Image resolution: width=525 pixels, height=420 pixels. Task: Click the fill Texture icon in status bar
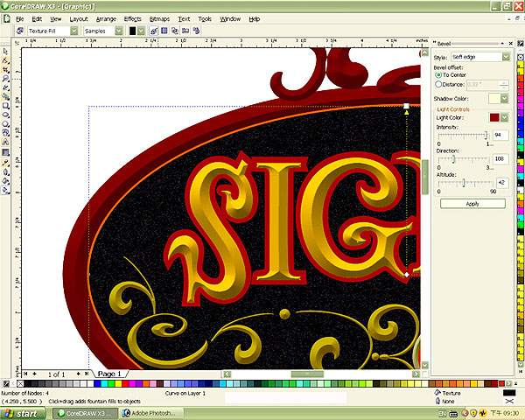pos(437,393)
